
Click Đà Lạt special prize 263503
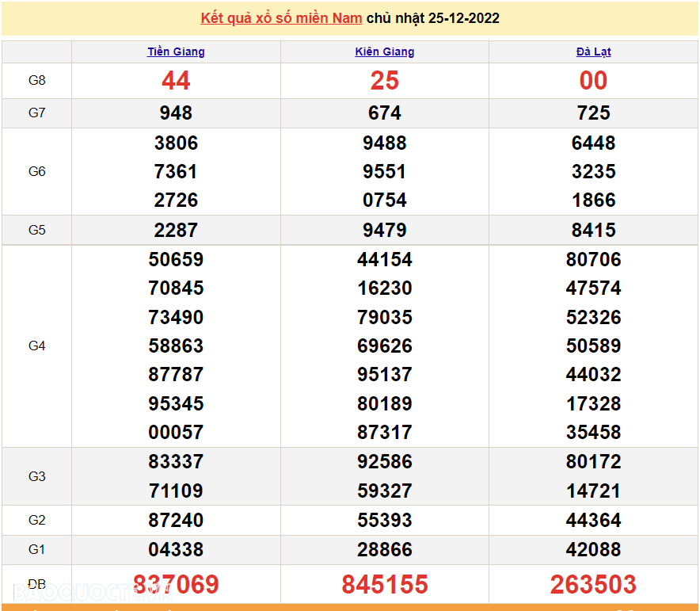pyautogui.click(x=593, y=585)
